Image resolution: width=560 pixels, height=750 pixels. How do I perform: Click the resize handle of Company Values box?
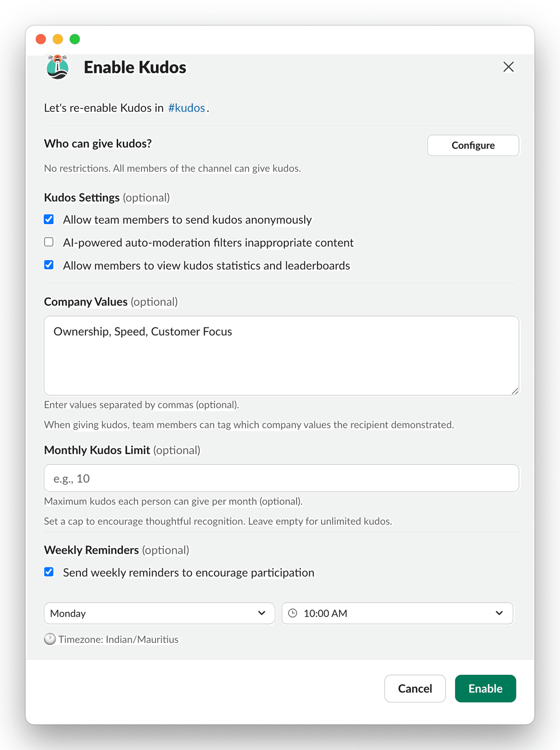tap(515, 391)
